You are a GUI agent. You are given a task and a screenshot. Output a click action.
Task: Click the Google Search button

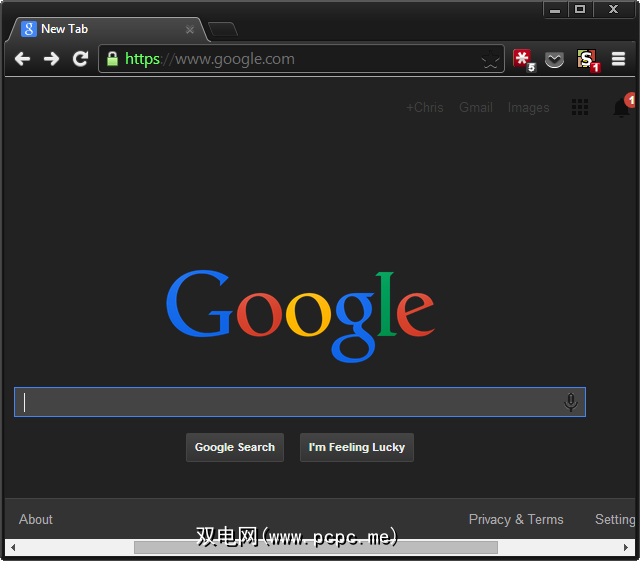click(x=235, y=447)
